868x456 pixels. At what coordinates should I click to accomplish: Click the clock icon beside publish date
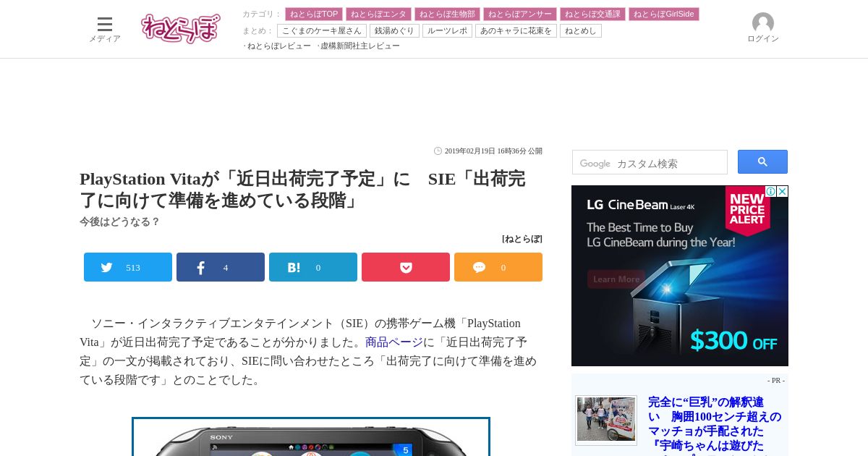pyautogui.click(x=438, y=151)
